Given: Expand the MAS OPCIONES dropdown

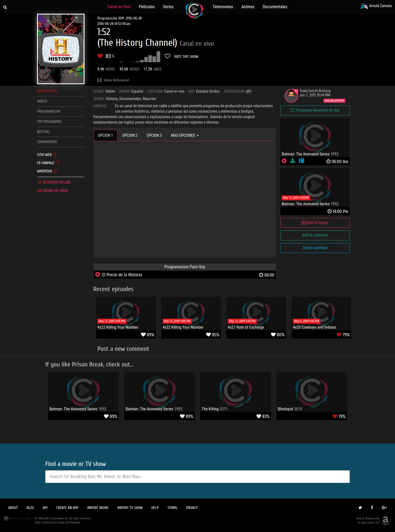Looking at the screenshot, I should click(x=185, y=135).
